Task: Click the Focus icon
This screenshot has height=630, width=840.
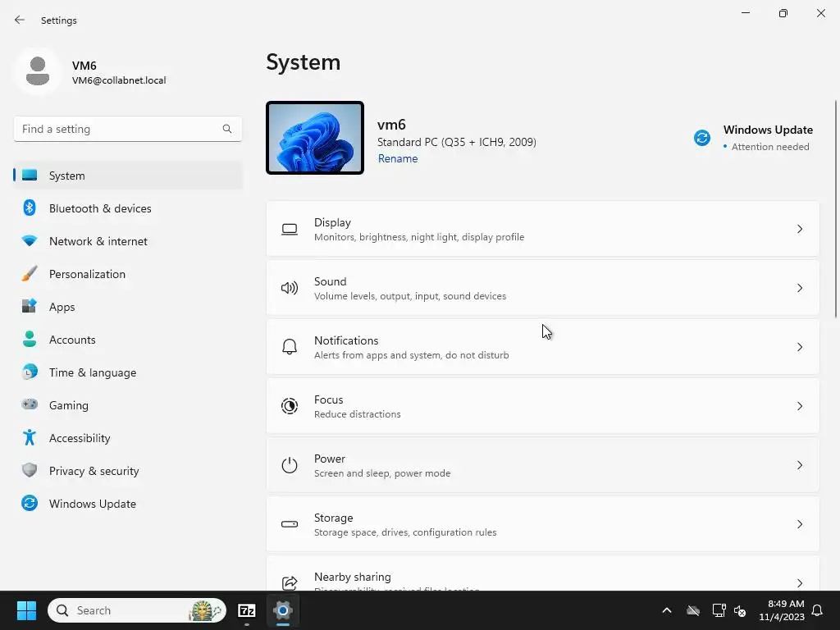Action: pyautogui.click(x=290, y=406)
